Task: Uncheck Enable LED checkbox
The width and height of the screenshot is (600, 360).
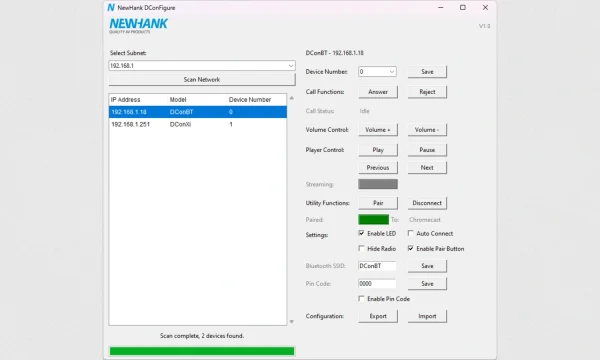Action: (x=361, y=233)
